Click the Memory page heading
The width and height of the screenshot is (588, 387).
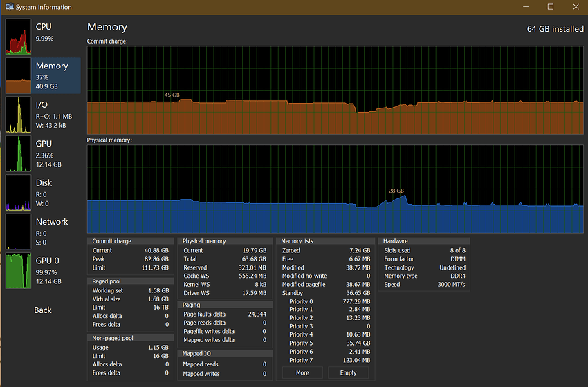point(107,27)
